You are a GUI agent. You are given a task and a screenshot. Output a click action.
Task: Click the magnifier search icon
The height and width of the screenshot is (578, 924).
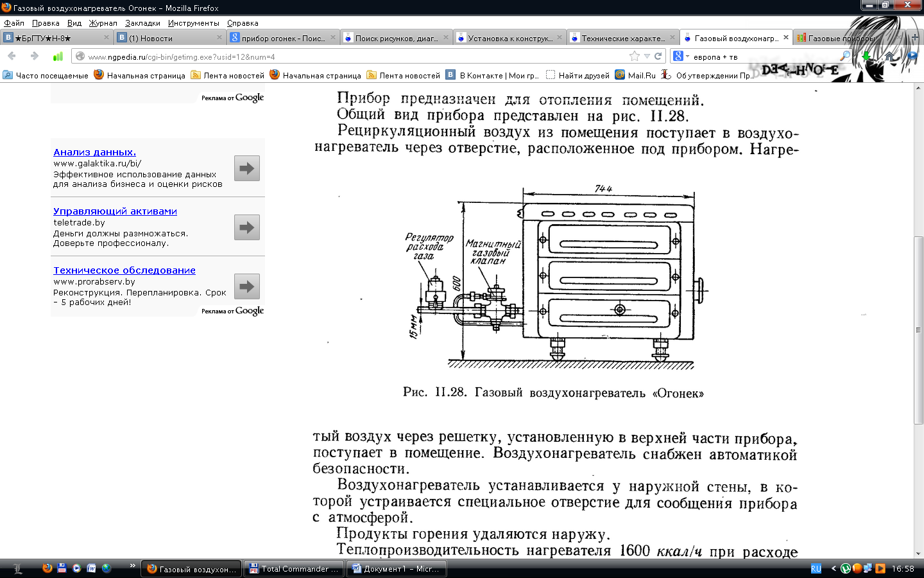coord(845,57)
